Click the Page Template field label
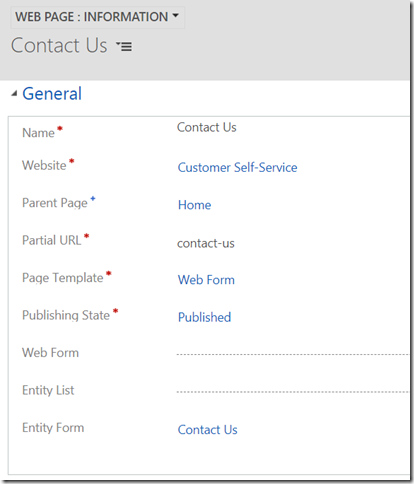This screenshot has width=414, height=484. [63, 278]
